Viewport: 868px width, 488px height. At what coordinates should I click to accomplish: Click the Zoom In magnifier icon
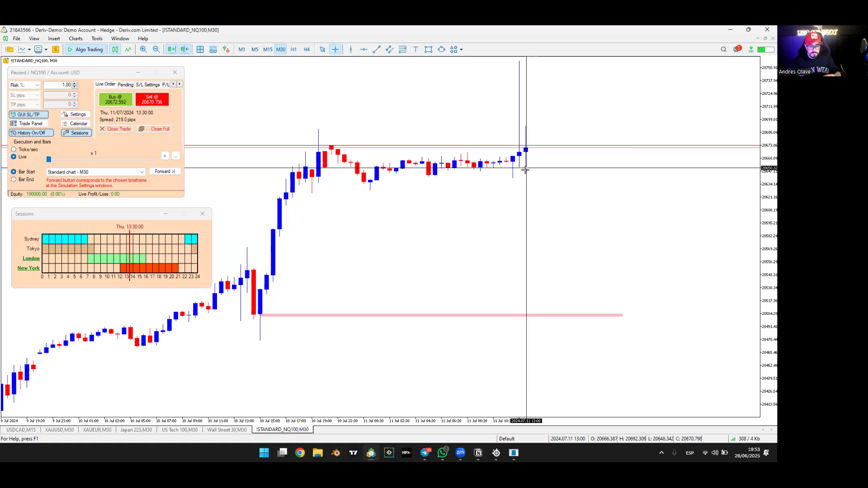pyautogui.click(x=143, y=50)
